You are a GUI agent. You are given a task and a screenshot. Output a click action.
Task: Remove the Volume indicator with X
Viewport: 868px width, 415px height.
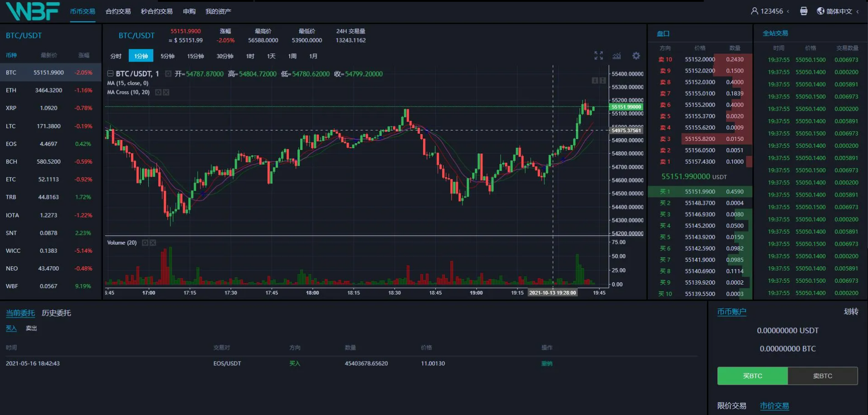(x=153, y=243)
